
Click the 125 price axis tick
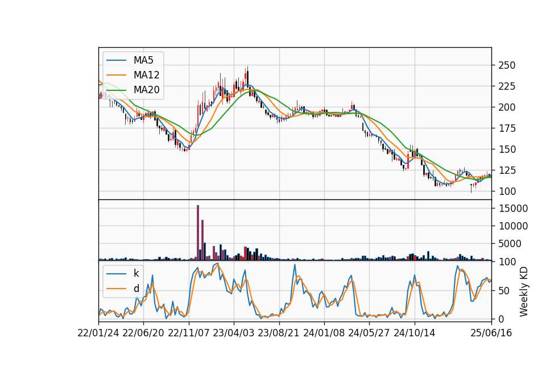[x=507, y=170]
